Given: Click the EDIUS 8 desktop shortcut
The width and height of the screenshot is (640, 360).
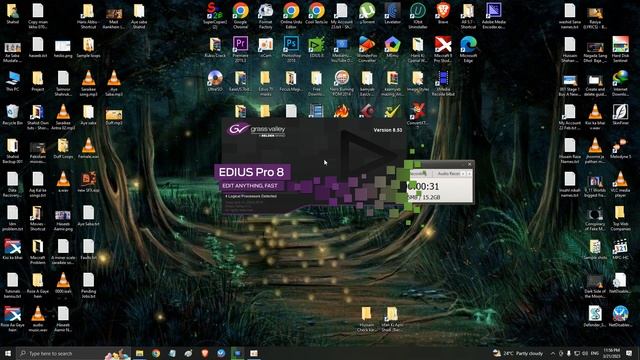Looking at the screenshot, I should 316,47.
